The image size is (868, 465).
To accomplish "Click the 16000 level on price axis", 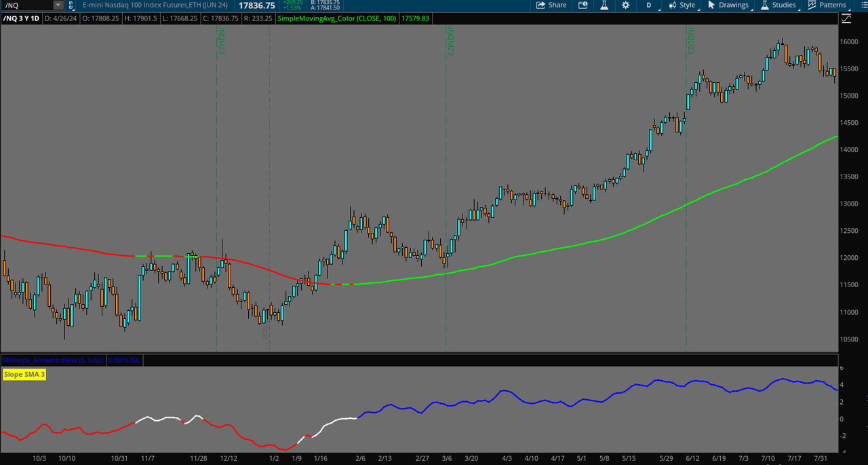I will coord(849,41).
